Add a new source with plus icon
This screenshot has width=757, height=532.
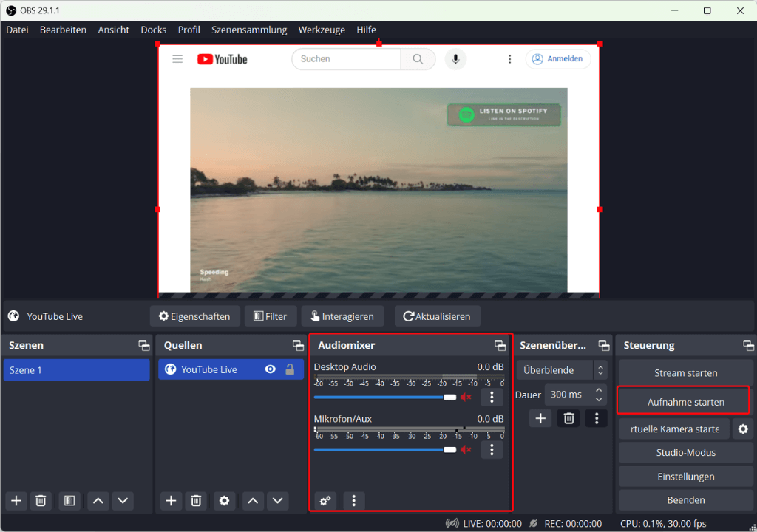[x=171, y=501]
